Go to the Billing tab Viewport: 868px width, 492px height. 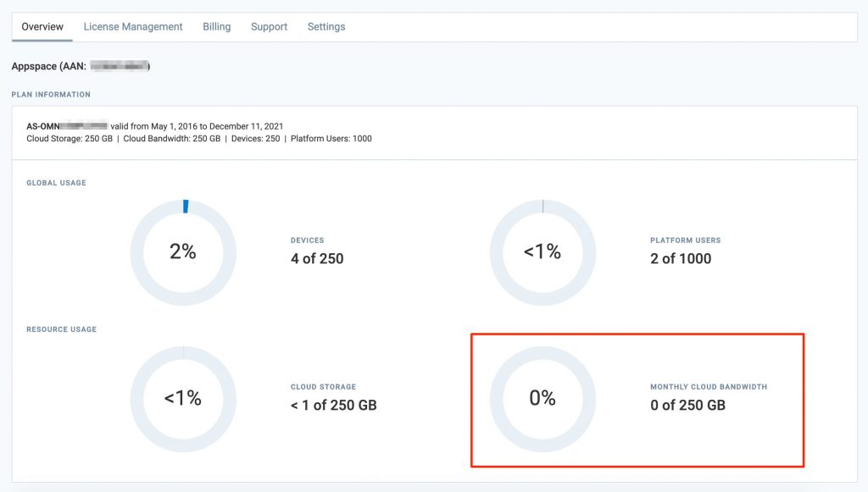(216, 26)
